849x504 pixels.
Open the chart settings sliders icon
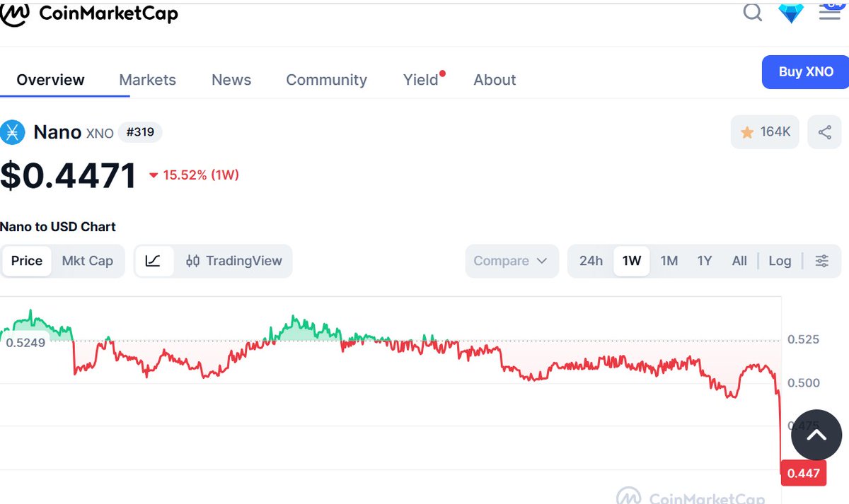coord(821,261)
